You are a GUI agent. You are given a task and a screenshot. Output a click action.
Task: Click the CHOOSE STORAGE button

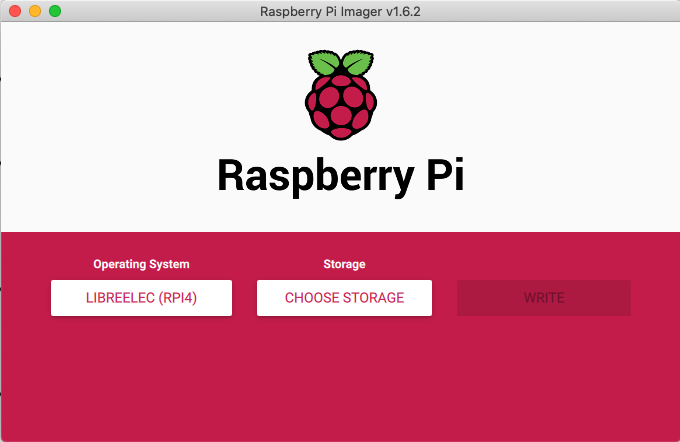coord(344,298)
